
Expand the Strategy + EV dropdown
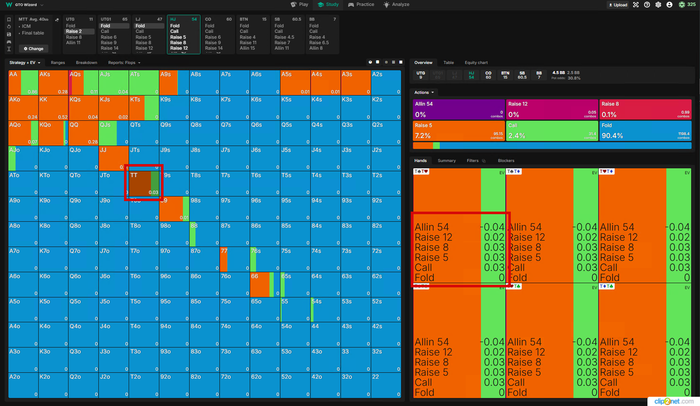tap(26, 62)
